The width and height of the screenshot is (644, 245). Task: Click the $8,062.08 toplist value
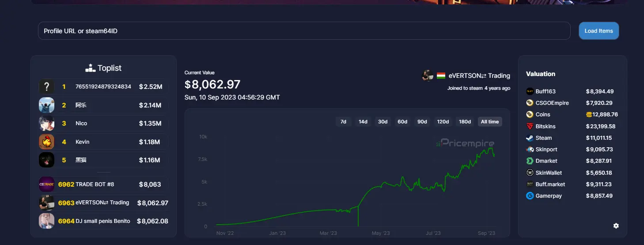pyautogui.click(x=152, y=221)
